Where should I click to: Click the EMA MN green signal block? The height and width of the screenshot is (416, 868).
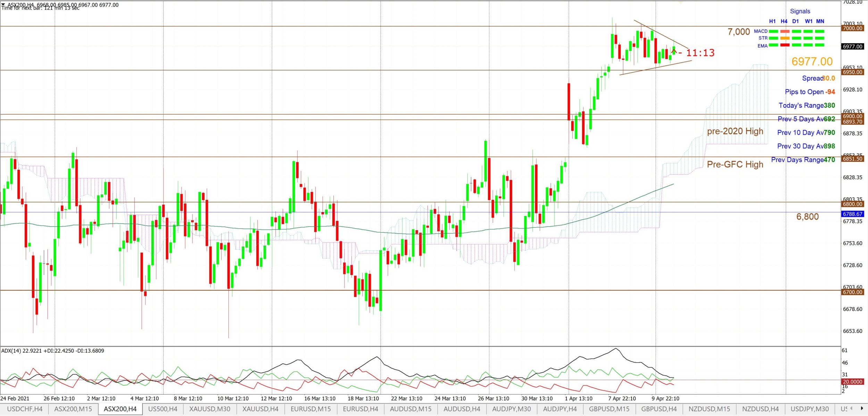(819, 45)
